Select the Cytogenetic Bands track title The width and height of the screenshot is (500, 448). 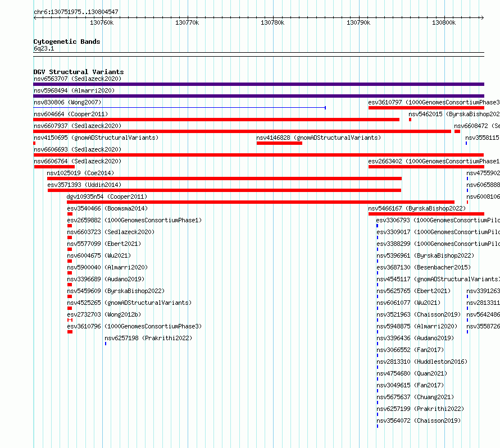(67, 42)
